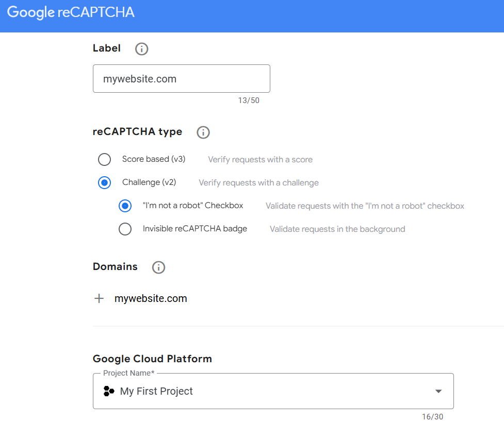Open the Domains info icon
This screenshot has height=422, width=504.
tap(158, 267)
